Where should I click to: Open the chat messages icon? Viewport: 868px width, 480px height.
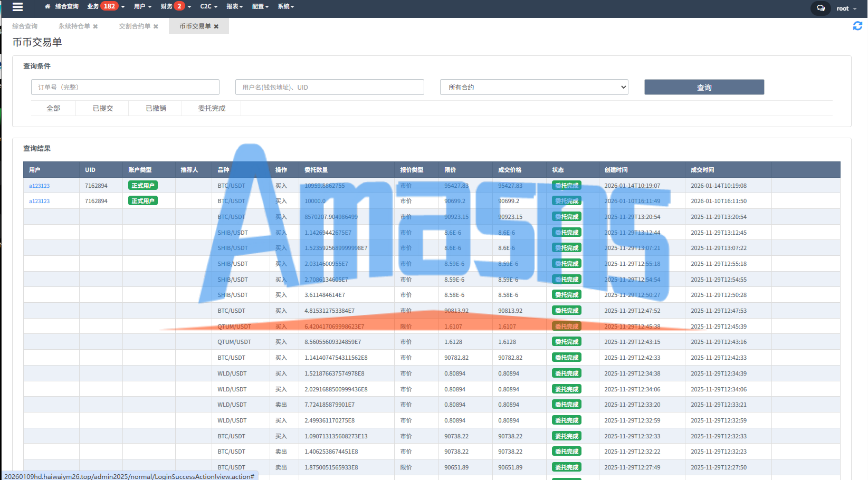(x=821, y=8)
